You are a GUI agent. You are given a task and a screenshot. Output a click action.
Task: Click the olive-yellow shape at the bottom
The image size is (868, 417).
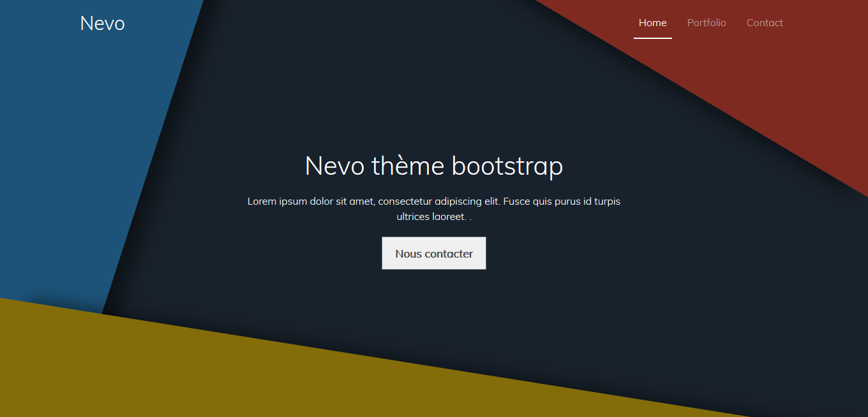(x=255, y=376)
